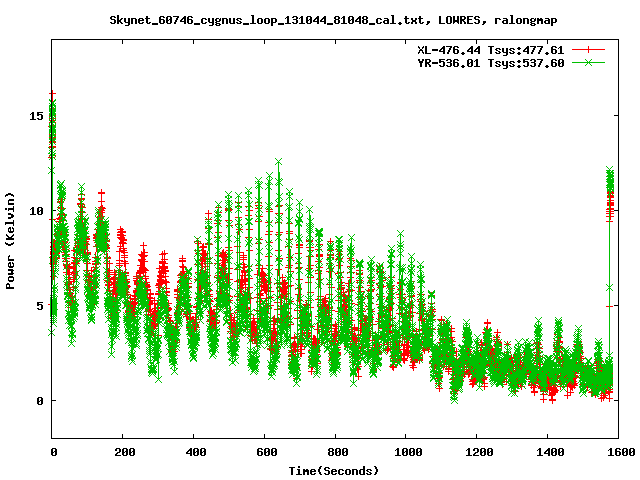
Task: Click x-axis tick label 600
Action: tap(267, 452)
